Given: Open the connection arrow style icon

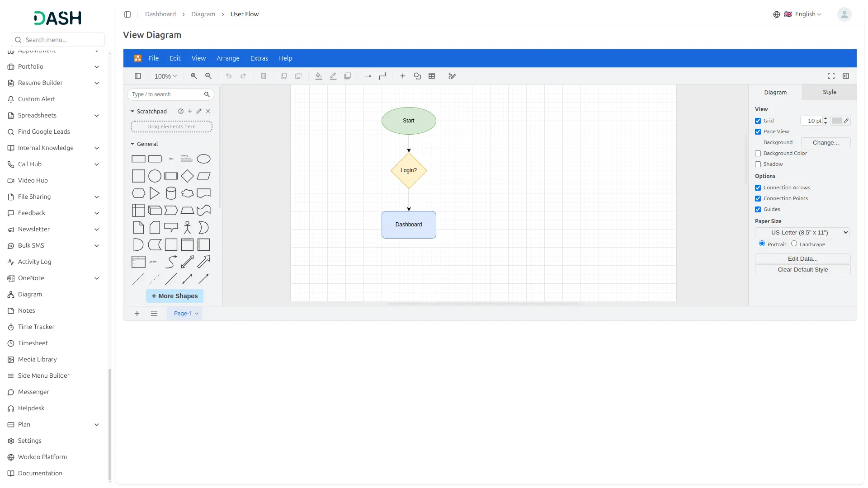Looking at the screenshot, I should tap(368, 76).
